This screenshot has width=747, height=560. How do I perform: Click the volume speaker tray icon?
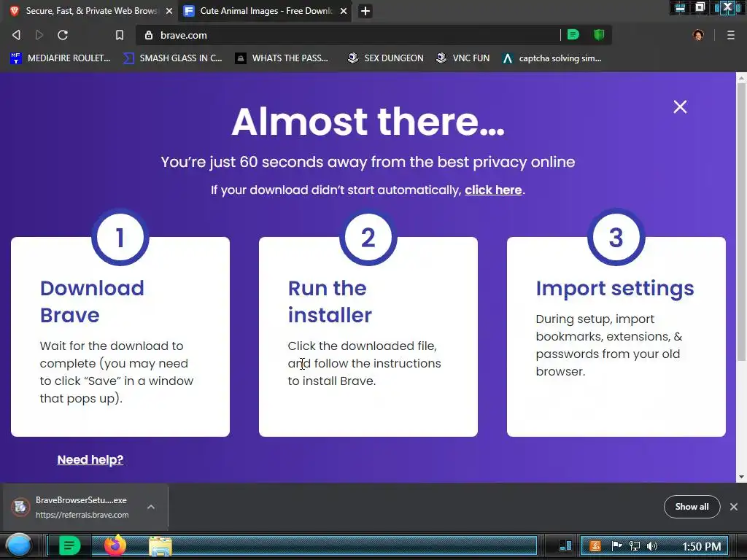(x=651, y=546)
